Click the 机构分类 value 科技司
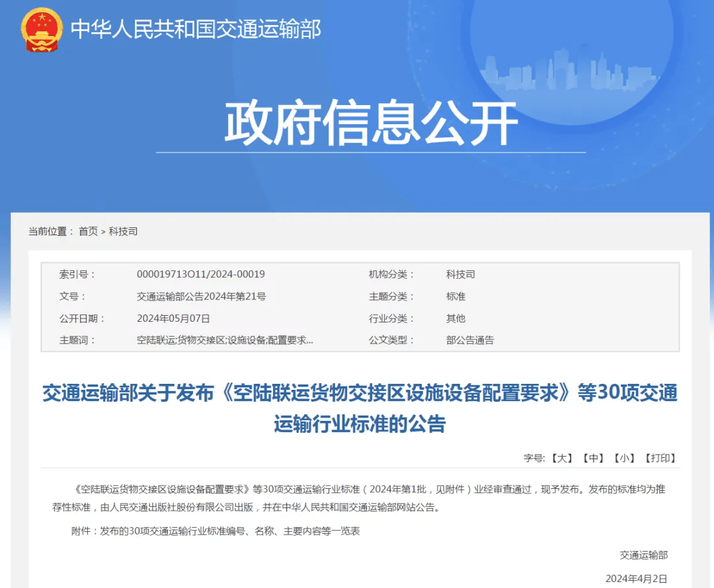The height and width of the screenshot is (588, 714). (460, 274)
